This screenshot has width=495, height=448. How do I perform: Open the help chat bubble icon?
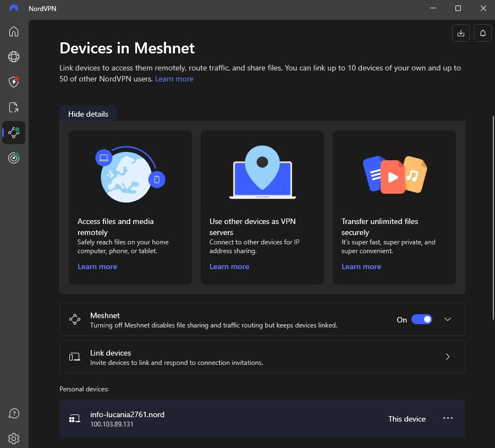pos(14,413)
